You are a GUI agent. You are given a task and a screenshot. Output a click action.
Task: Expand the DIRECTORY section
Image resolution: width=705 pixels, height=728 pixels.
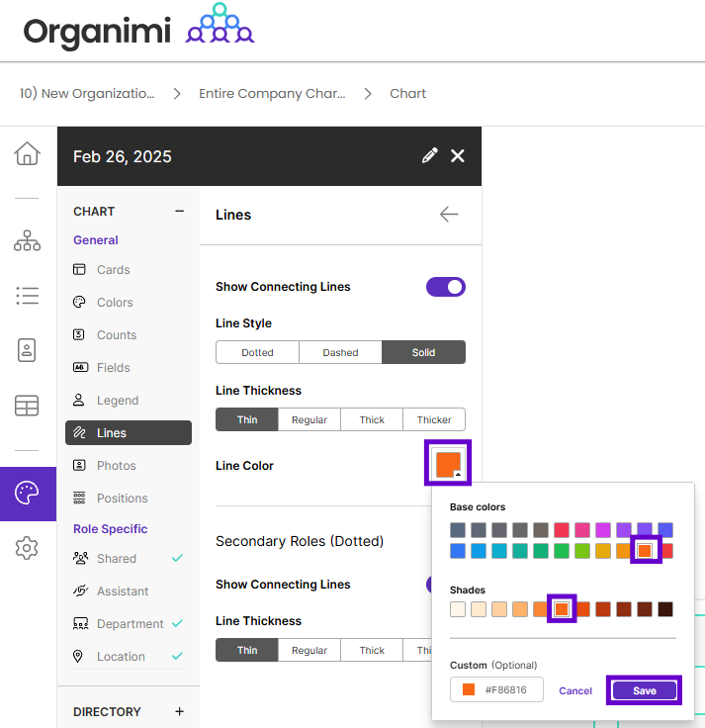coord(179,711)
